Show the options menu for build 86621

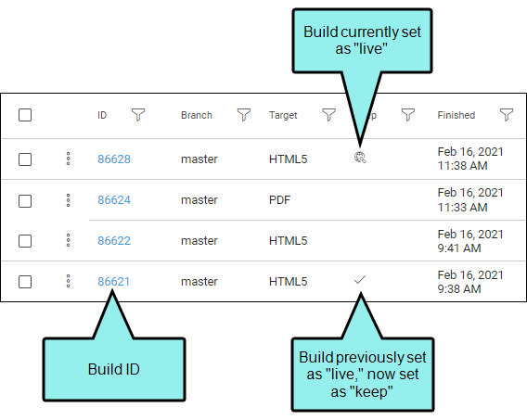tap(69, 281)
